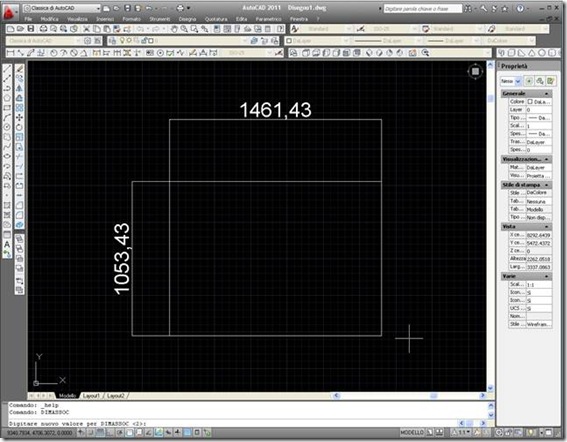Switch to the Layout1 tab
Screen dimensions: 567x442
click(91, 396)
